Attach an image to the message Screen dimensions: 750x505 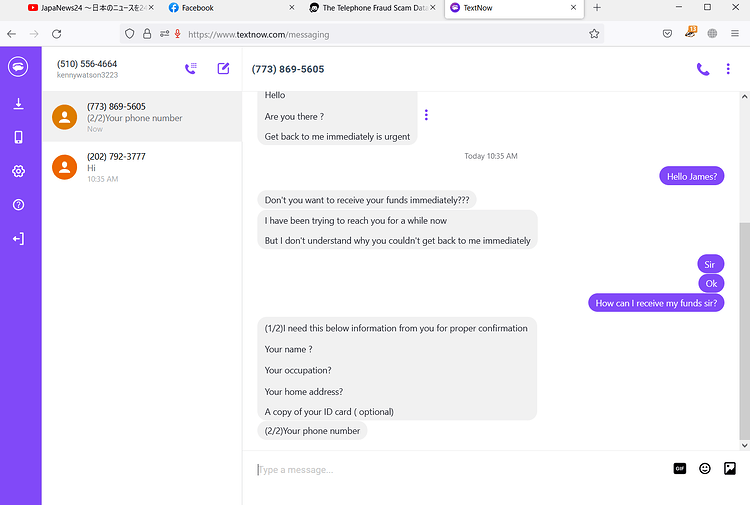tap(730, 469)
